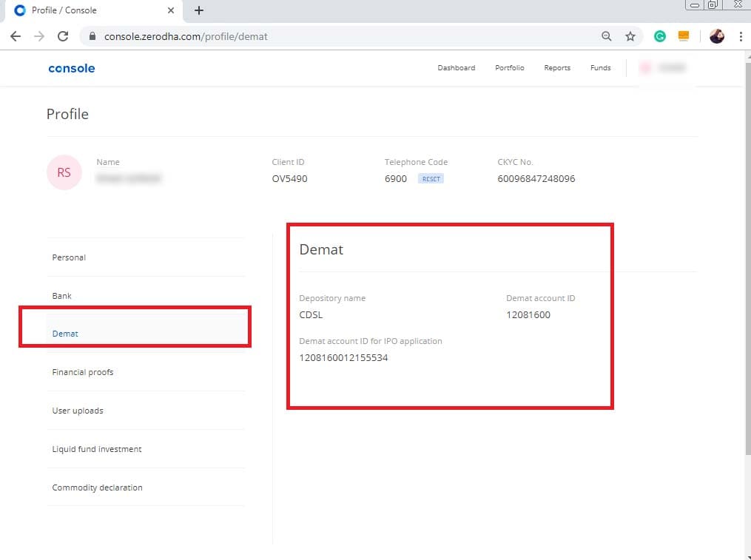The width and height of the screenshot is (751, 560).
Task: Go back to the previous page
Action: click(x=16, y=36)
